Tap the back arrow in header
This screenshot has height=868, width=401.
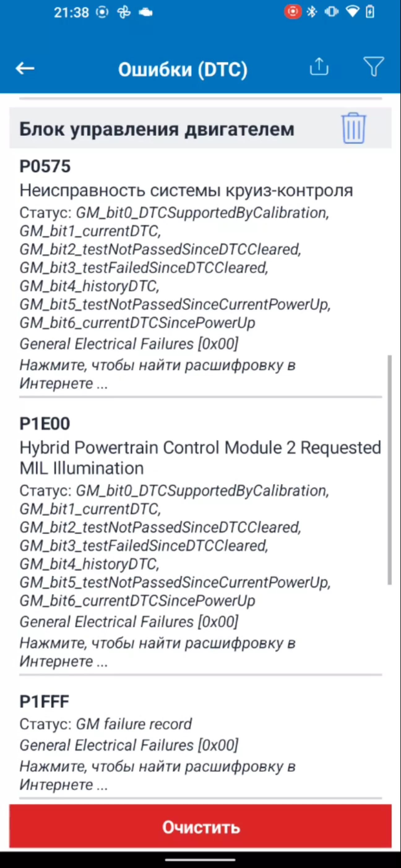pyautogui.click(x=25, y=68)
